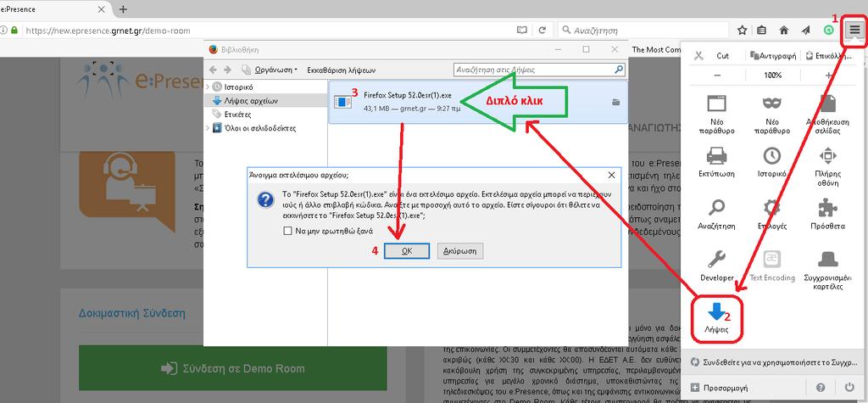Expand Ιστορικό tree node in Library
Screen dimensions: 868x403
tap(208, 87)
